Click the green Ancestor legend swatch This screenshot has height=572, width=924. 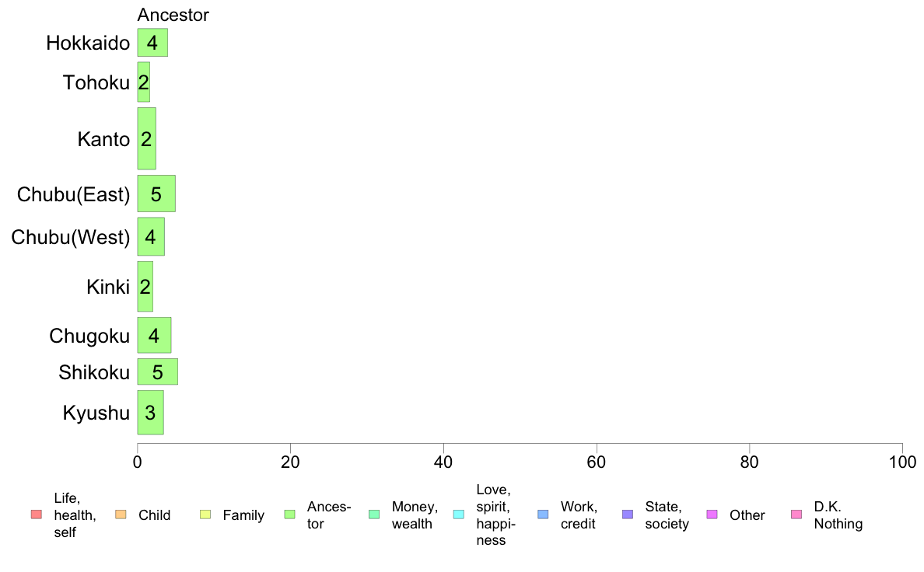[x=290, y=514]
